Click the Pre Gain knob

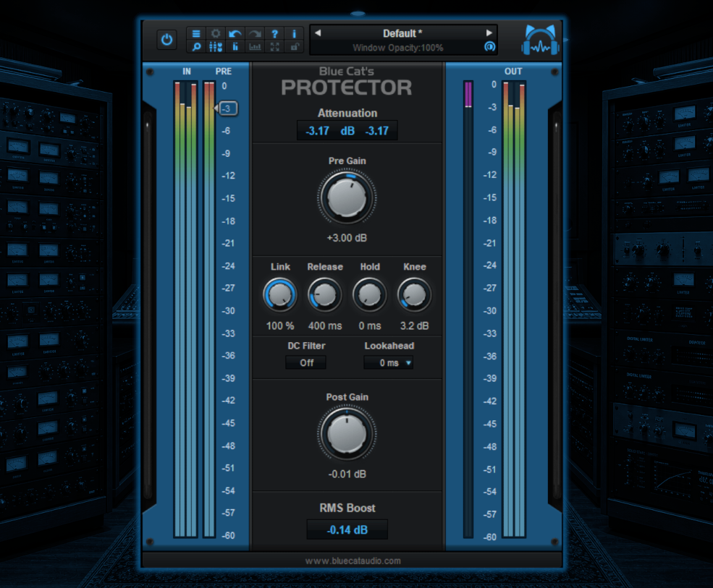coord(347,198)
